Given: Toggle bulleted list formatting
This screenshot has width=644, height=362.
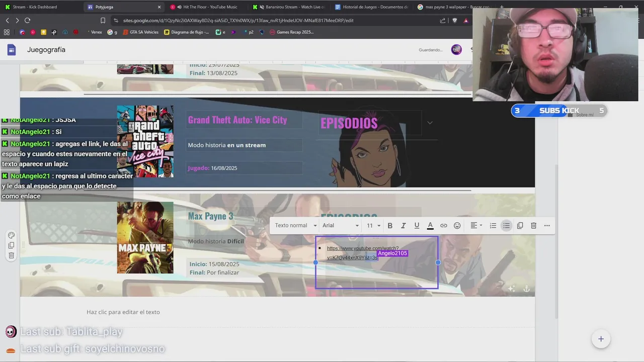Looking at the screenshot, I should tap(507, 226).
